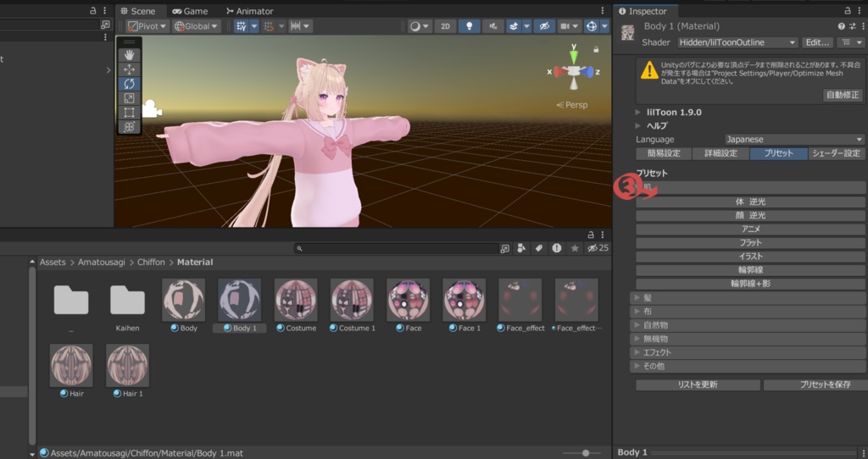Screen dimensions: 868x459
Task: Open the Scene draw mode shading icon
Action: [419, 26]
